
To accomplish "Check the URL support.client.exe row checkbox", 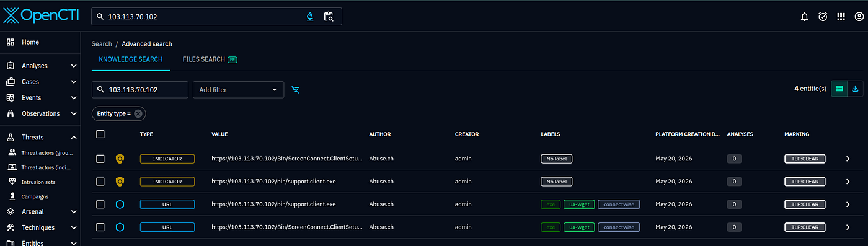I will 100,204.
